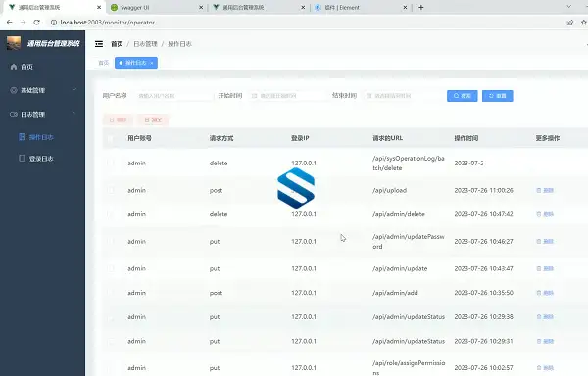The height and width of the screenshot is (376, 588).
Task: Click the blue 重置 reset button
Action: point(497,96)
